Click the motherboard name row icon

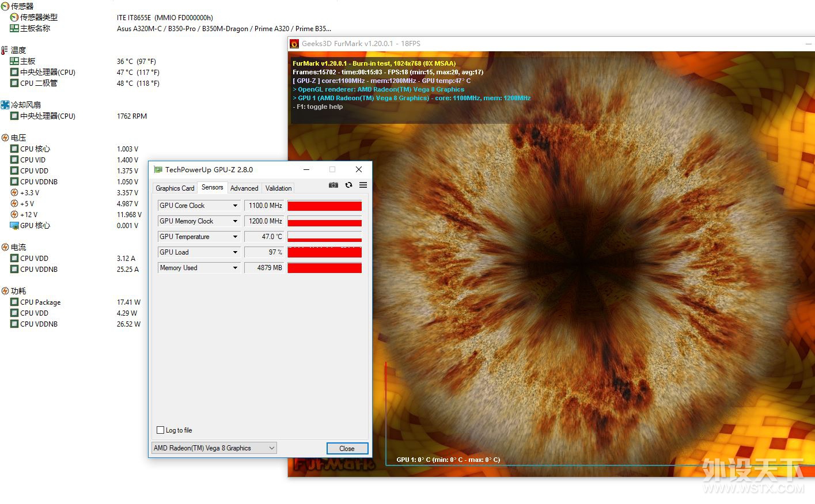[14, 28]
